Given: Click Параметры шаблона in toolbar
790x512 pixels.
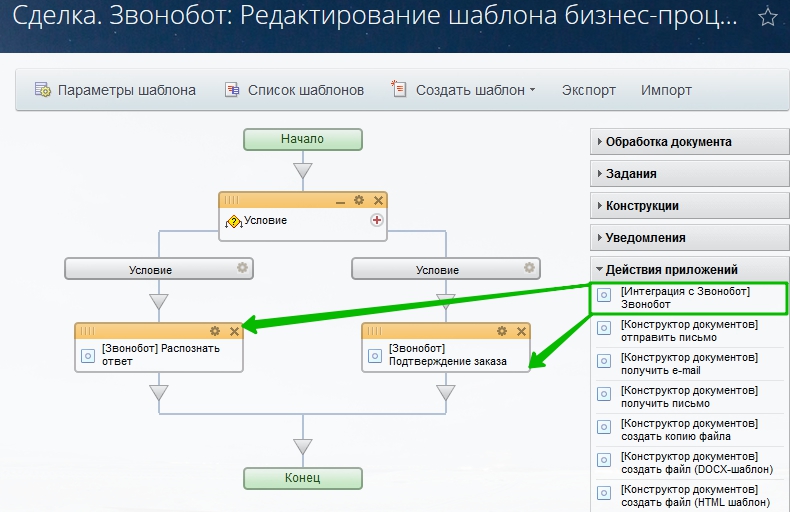Looking at the screenshot, I should pos(115,90).
